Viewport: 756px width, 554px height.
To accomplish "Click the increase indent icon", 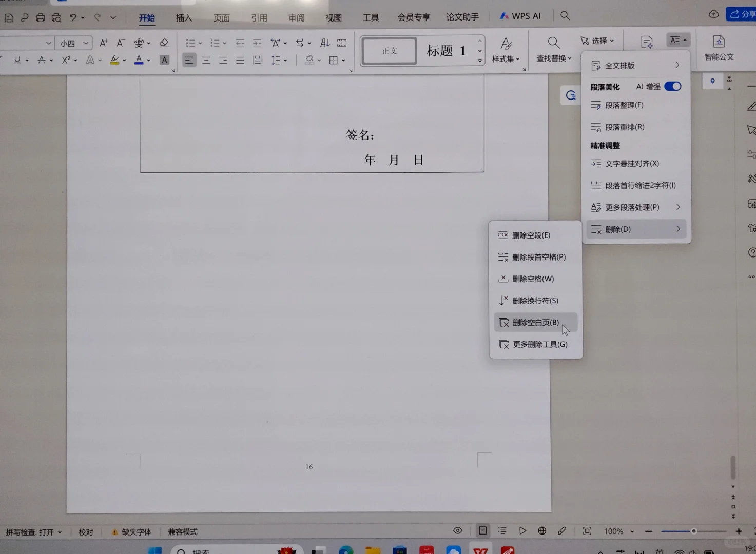I will pyautogui.click(x=257, y=43).
